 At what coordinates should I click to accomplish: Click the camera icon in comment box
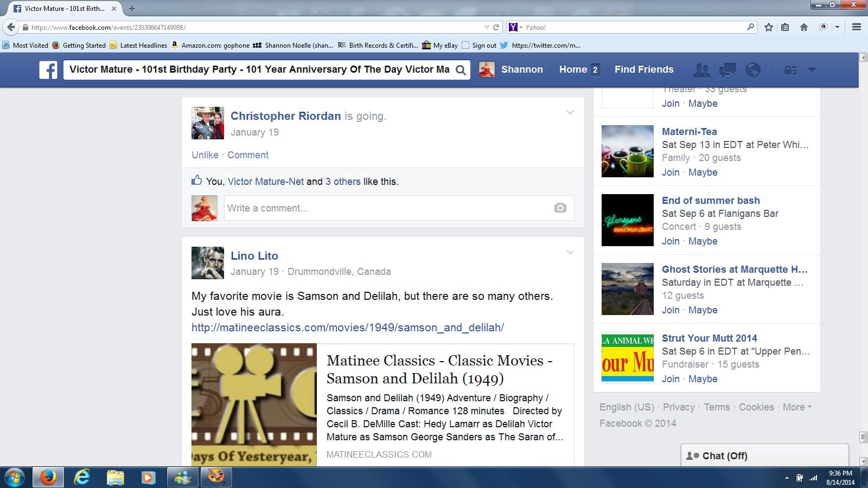click(560, 208)
